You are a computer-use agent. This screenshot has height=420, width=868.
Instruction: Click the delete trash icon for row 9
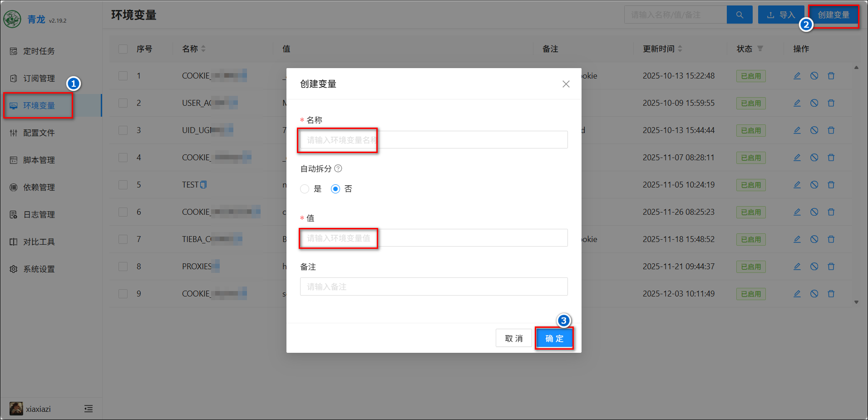pyautogui.click(x=831, y=294)
